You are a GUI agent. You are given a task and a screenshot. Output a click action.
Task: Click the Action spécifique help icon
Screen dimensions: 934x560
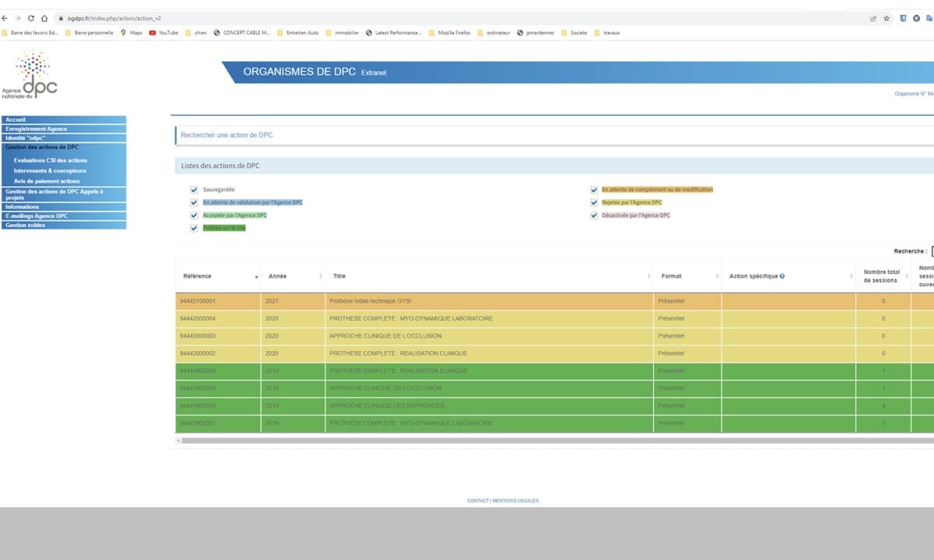(781, 276)
